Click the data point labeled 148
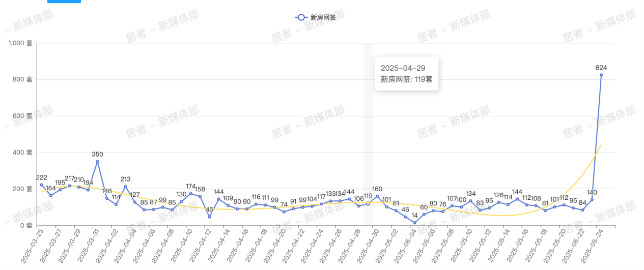Screen dimensions: 644x270 click(x=106, y=198)
